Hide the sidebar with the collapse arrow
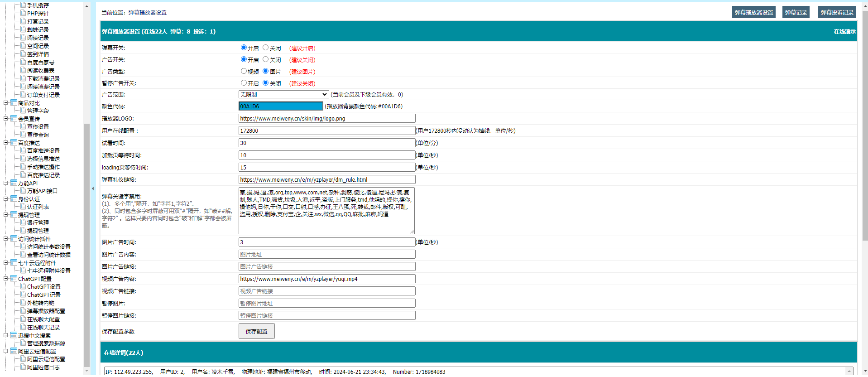 tap(93, 188)
